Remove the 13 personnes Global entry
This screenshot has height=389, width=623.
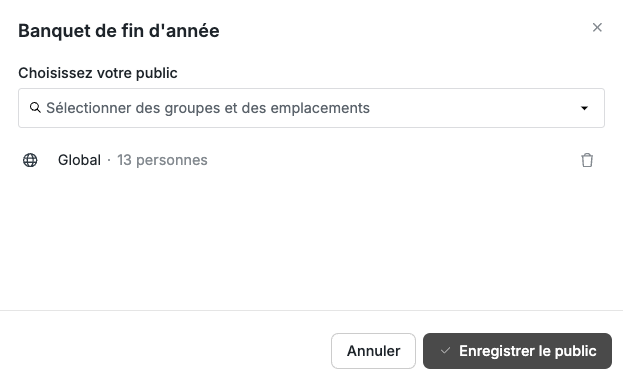point(587,160)
